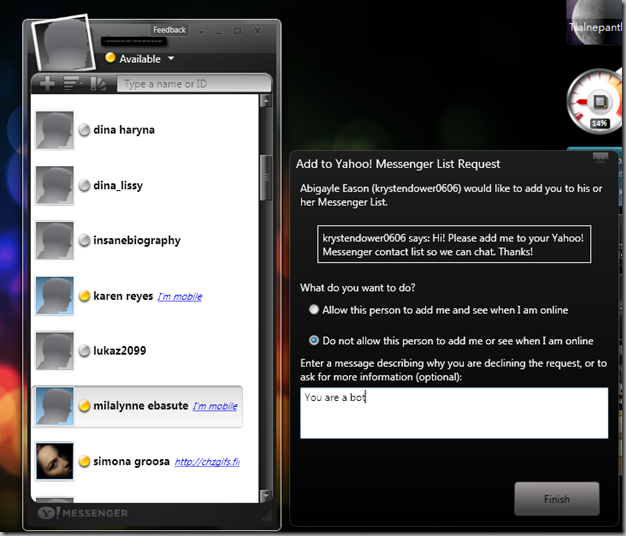Select contact insanebiography
626x536 pixels.
[x=138, y=241]
